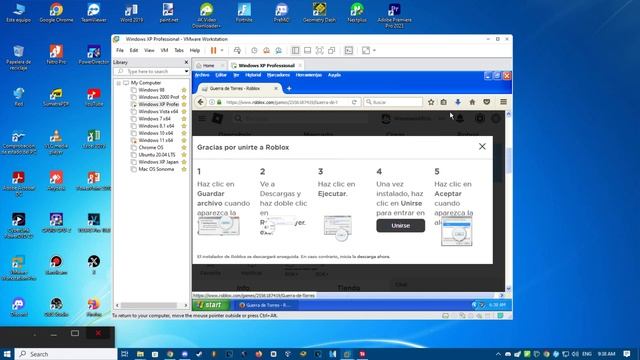
Task: Open Firefox downloads arrow icon
Action: (458, 102)
